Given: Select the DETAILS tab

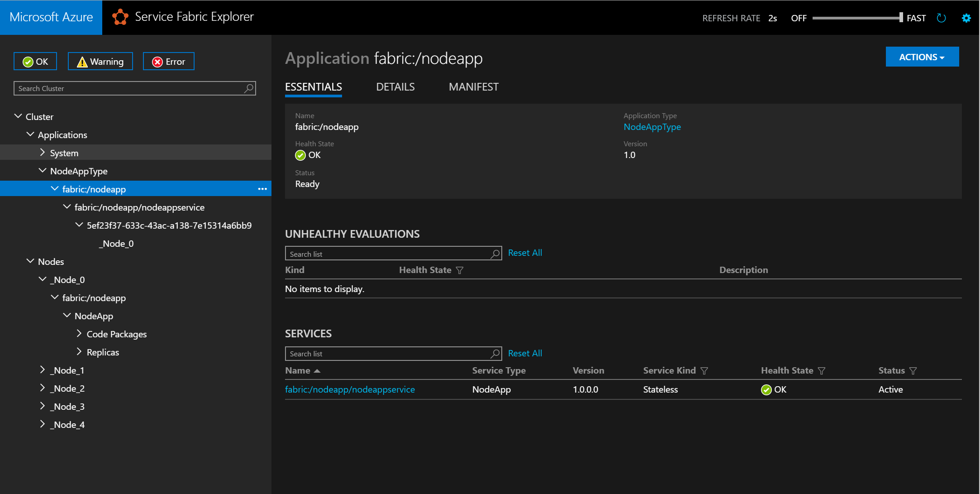Looking at the screenshot, I should [395, 87].
